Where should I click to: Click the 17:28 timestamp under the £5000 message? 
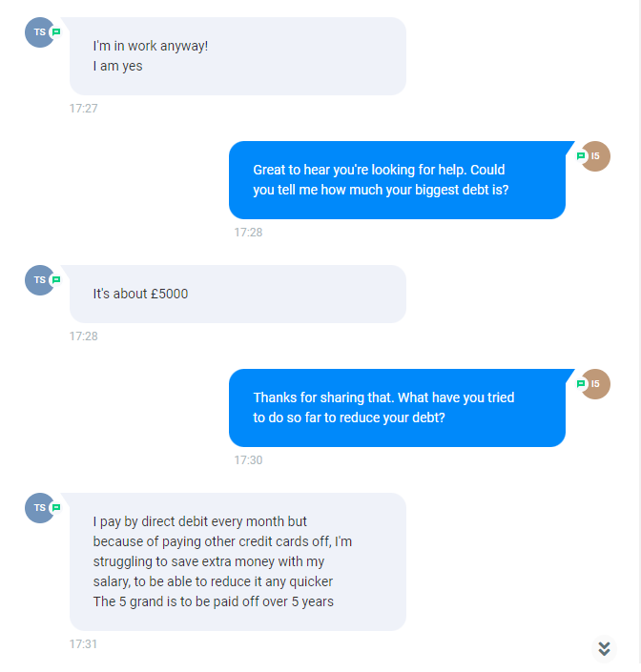click(84, 336)
